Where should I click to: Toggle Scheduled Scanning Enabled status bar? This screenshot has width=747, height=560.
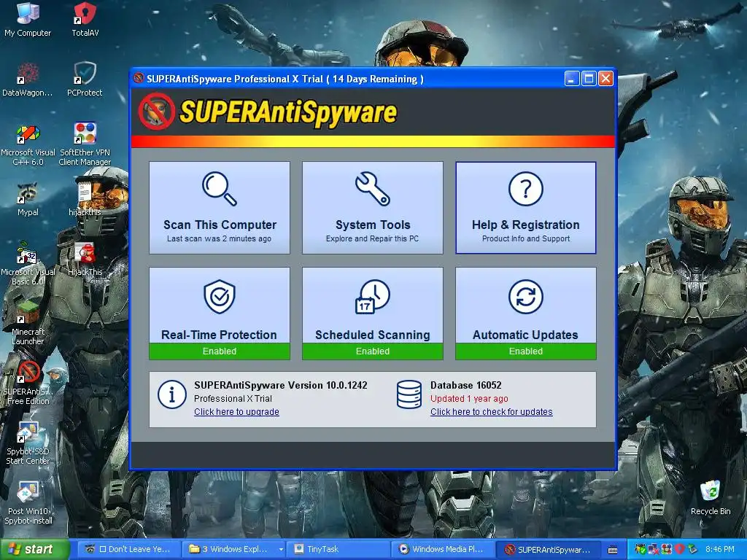coord(373,351)
